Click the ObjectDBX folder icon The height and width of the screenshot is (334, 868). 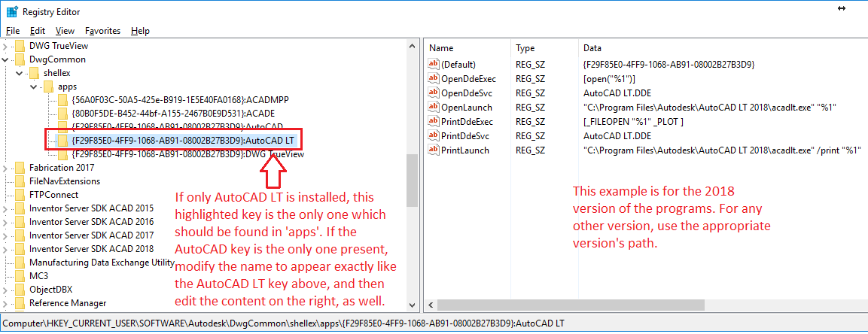click(x=20, y=290)
